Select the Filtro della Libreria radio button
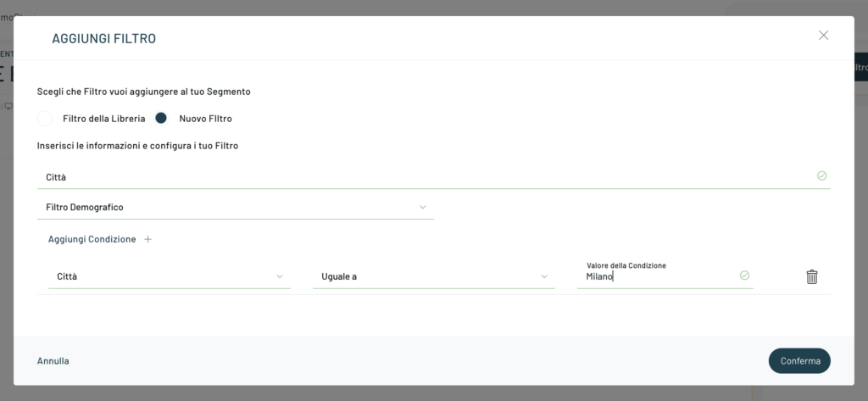The width and height of the screenshot is (868, 401). pos(45,119)
